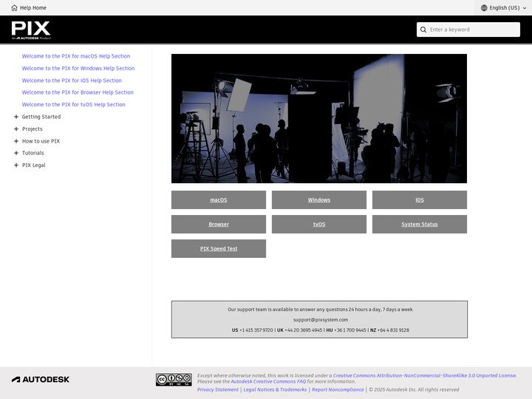Screen dimensions: 532x399
Task: Click the globe language icon
Action: (484, 8)
